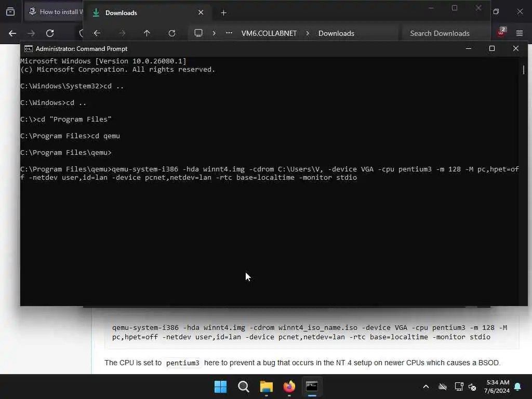Image resolution: width=532 pixels, height=399 pixels.
Task: Expand chevron after the monitor icon in address bar
Action: [x=214, y=33]
